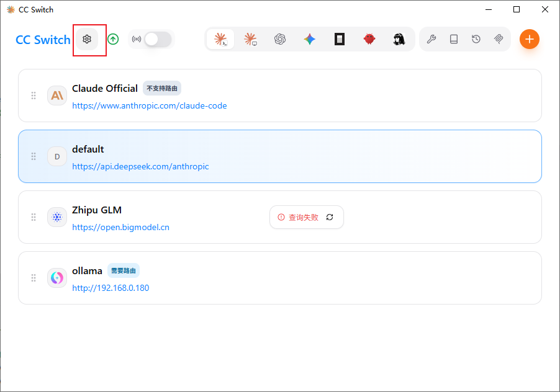
Task: Select the Claude Code terminal app tab
Action: tap(221, 39)
